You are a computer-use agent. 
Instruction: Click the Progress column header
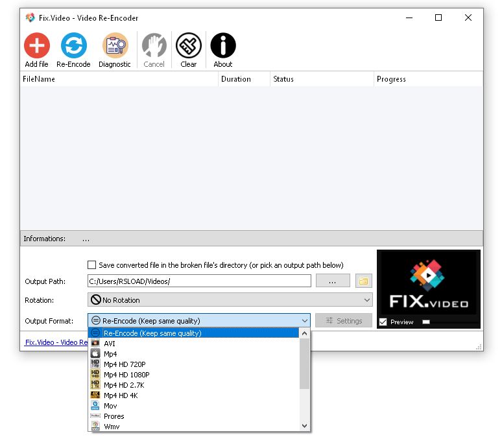(428, 78)
